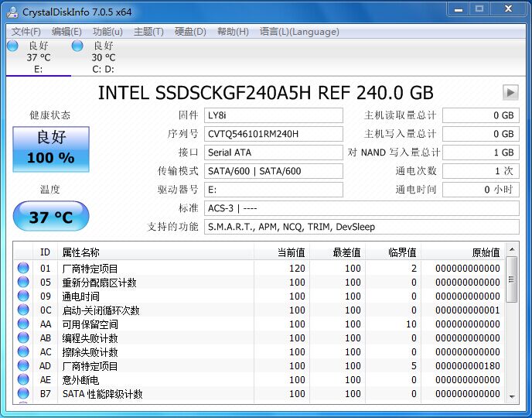532x418 pixels.
Task: Click the supported features field with S.M.A.R.T.
Action: (362, 227)
